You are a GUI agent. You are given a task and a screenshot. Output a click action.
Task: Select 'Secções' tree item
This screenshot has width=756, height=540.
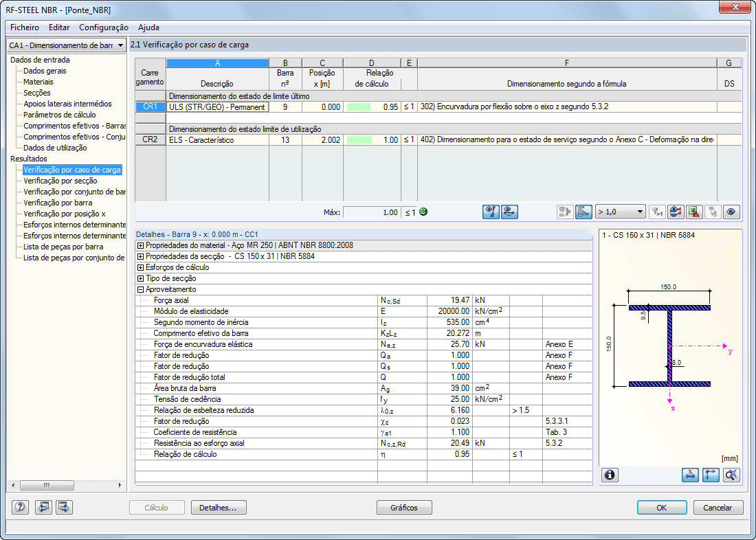(36, 93)
